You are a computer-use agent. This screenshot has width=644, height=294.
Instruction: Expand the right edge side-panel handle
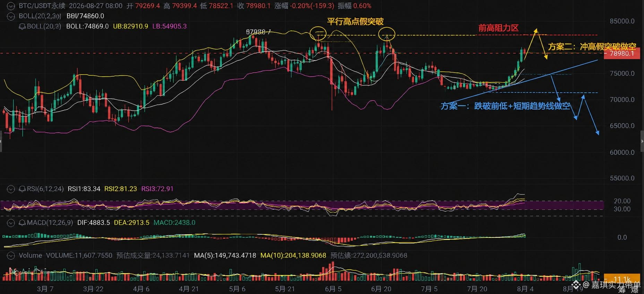(x=642, y=141)
